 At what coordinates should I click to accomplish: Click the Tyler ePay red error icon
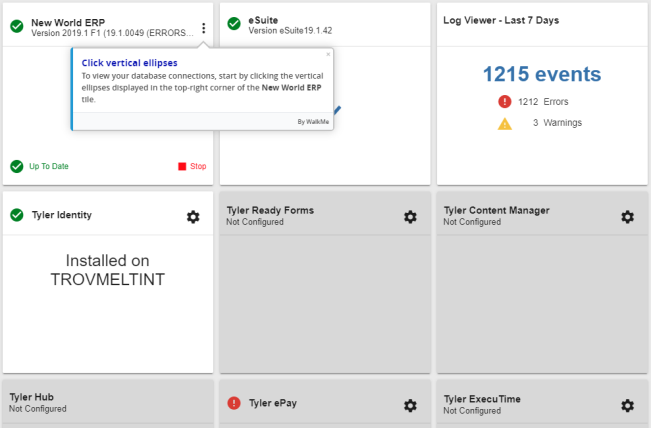[x=234, y=403]
